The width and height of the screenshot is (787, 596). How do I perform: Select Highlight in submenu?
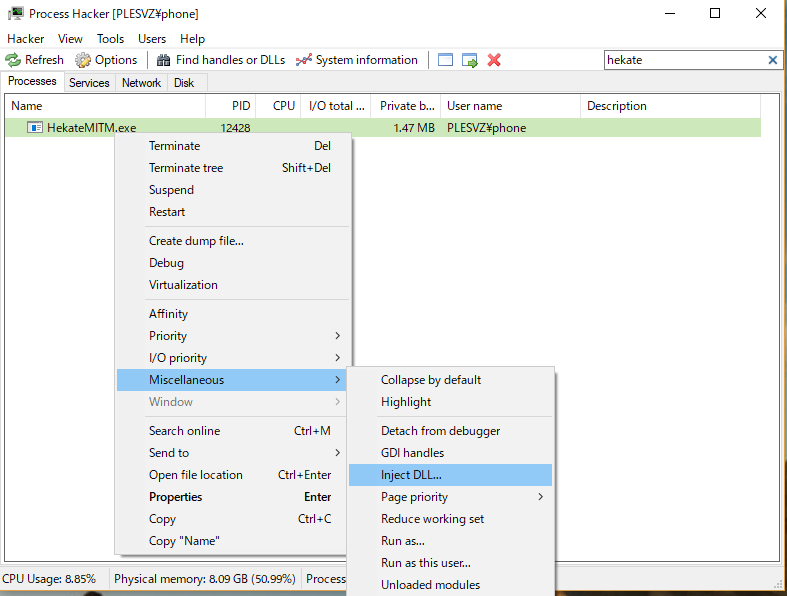[x=450, y=402]
